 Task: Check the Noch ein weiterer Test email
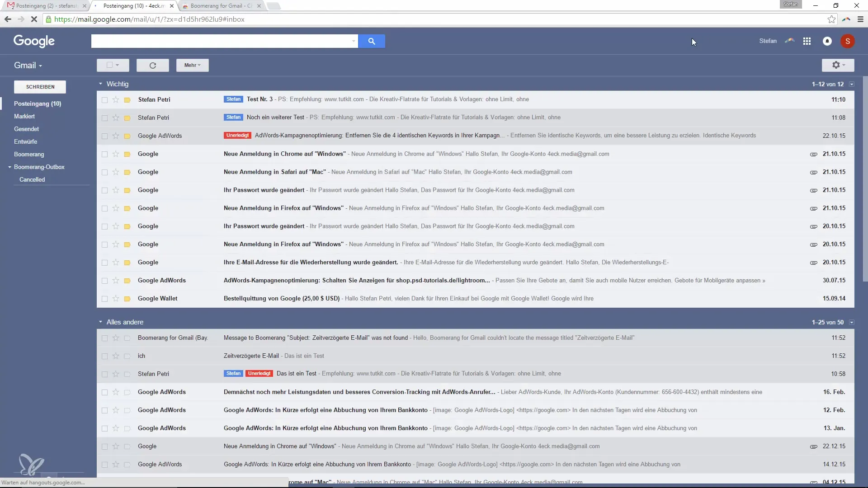point(104,118)
